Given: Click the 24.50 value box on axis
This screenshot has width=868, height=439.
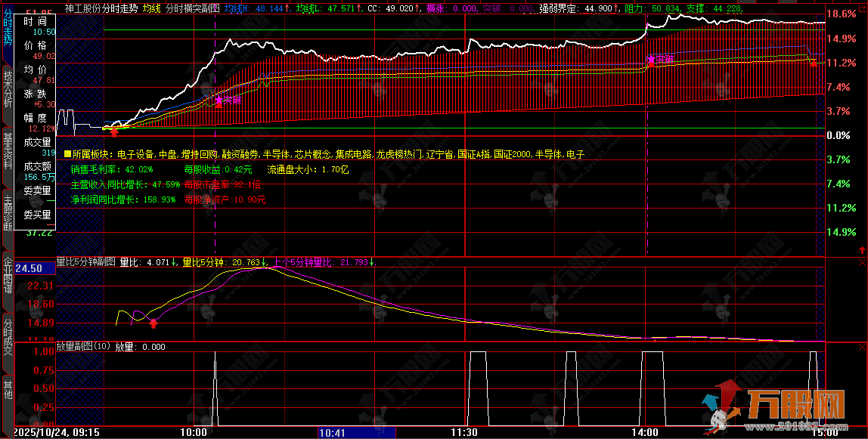Looking at the screenshot, I should click(28, 268).
